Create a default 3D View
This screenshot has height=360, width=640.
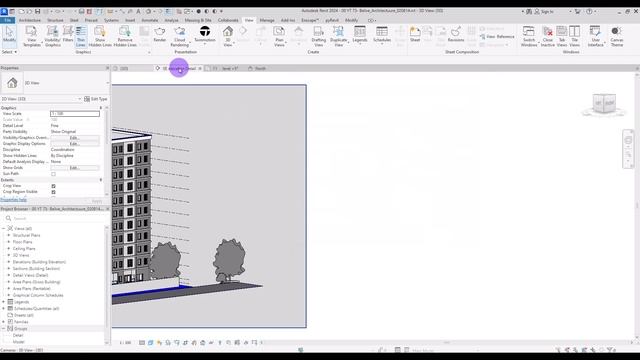tap(228, 36)
